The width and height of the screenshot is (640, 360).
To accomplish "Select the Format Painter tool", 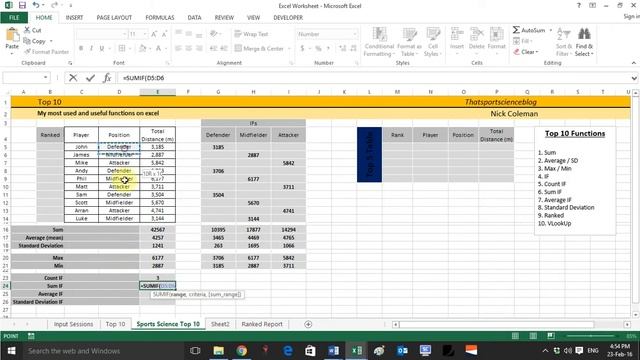I will pos(46,52).
